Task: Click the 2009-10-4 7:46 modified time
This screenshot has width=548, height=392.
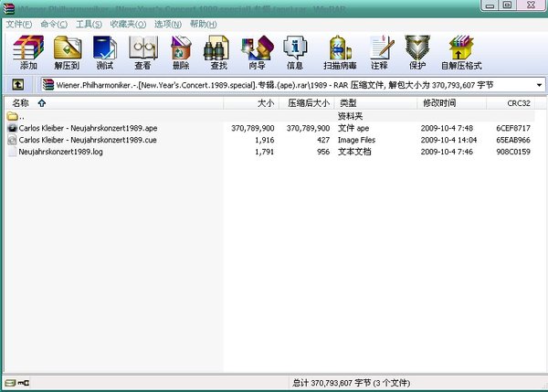Action: 447,152
